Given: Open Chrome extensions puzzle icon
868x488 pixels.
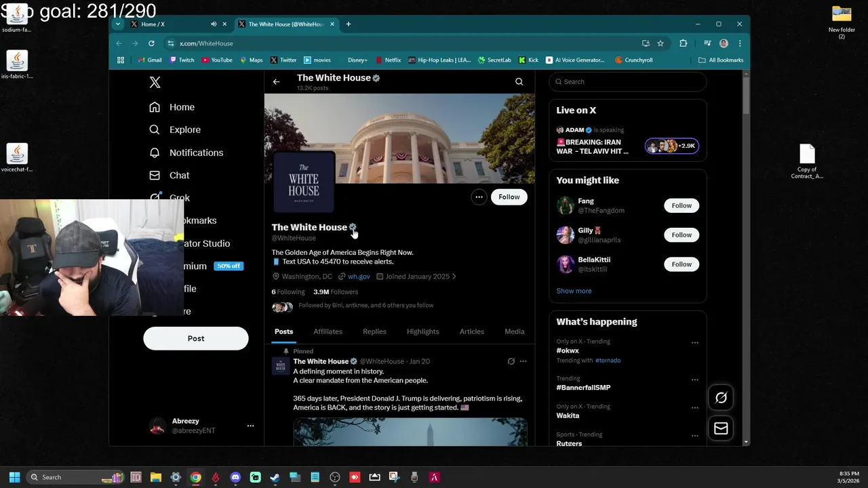Looking at the screenshot, I should pos(683,43).
